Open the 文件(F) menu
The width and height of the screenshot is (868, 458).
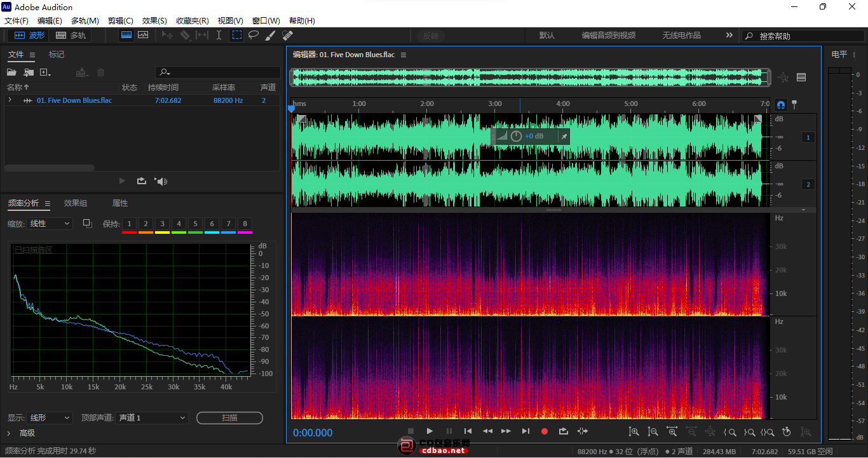17,21
